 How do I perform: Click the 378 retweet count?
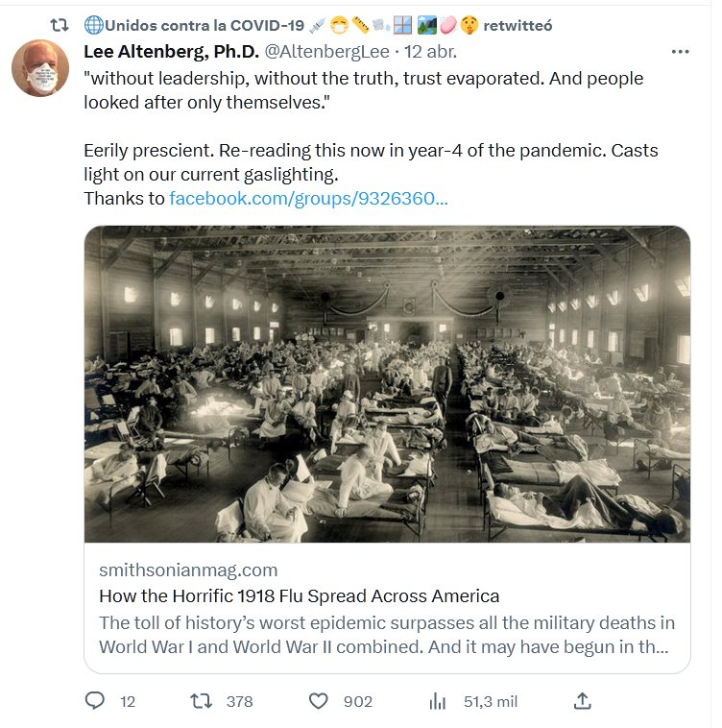pos(239,702)
